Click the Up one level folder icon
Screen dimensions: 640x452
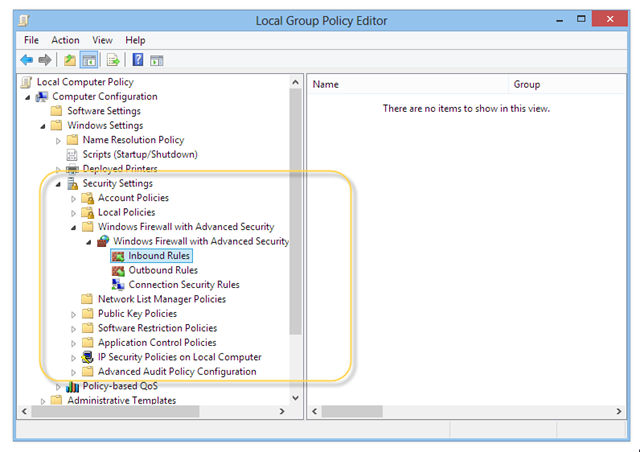[x=70, y=60]
